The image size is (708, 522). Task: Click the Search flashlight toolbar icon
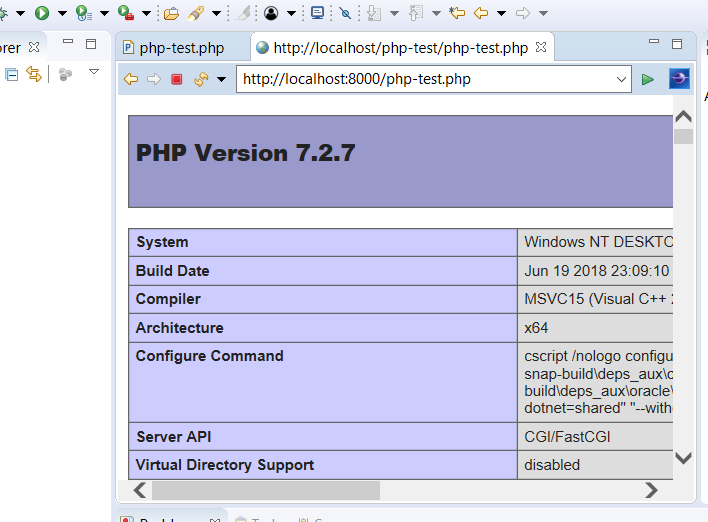(196, 13)
